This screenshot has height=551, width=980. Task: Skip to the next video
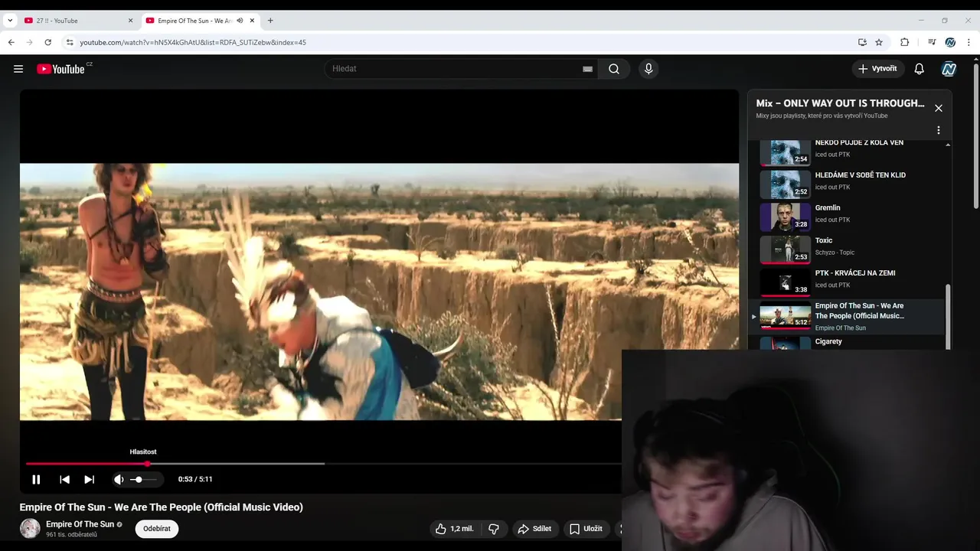[89, 479]
